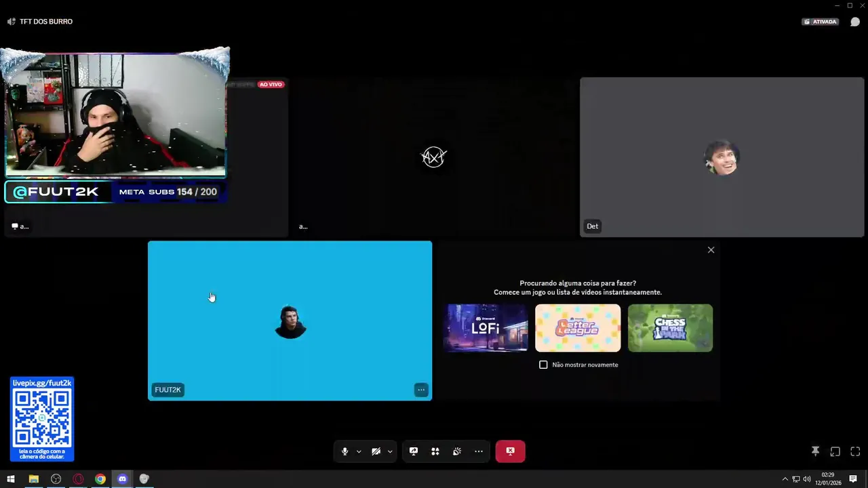Expand camera options chevron
This screenshot has height=488, width=868.
point(390,451)
